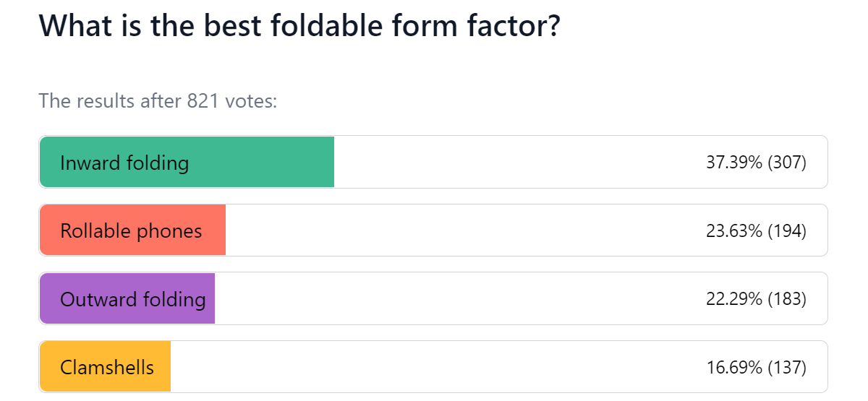Click the 23.63% (194) result value

756,231
